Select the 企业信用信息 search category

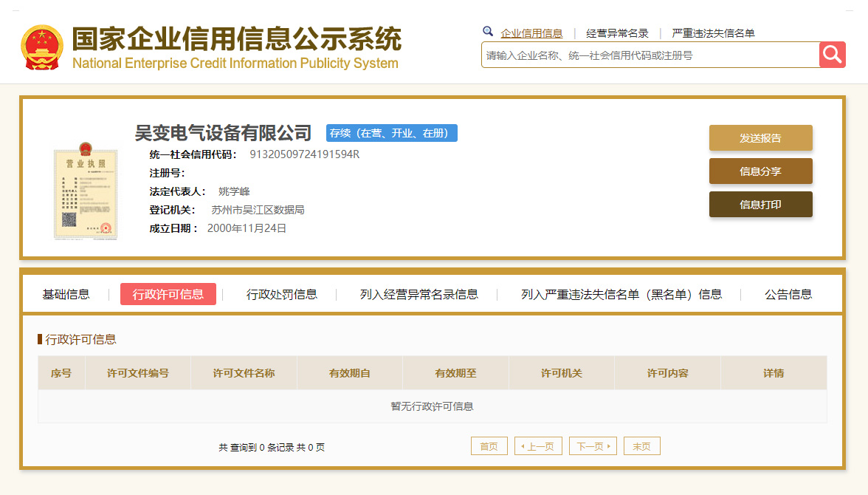click(x=531, y=33)
